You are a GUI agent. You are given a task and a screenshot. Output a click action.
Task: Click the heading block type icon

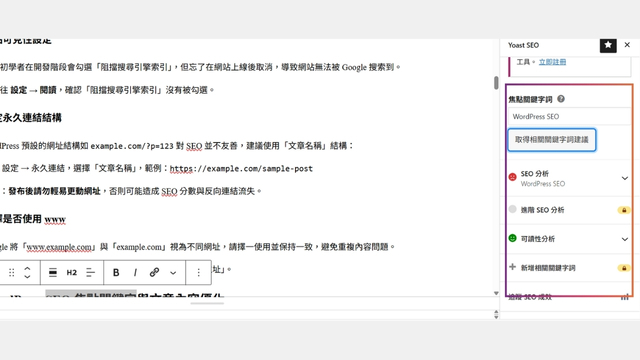click(x=53, y=272)
